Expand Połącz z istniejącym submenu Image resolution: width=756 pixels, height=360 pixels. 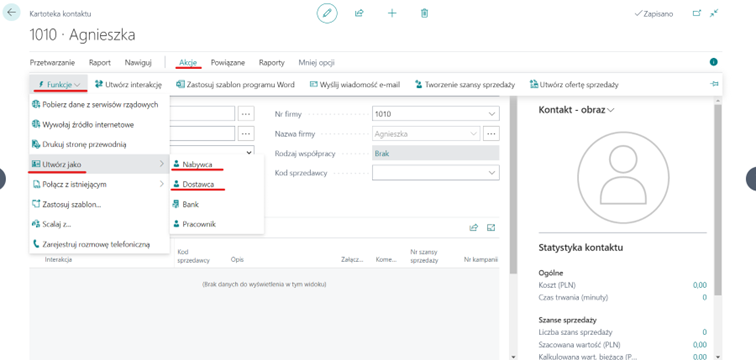click(x=99, y=184)
